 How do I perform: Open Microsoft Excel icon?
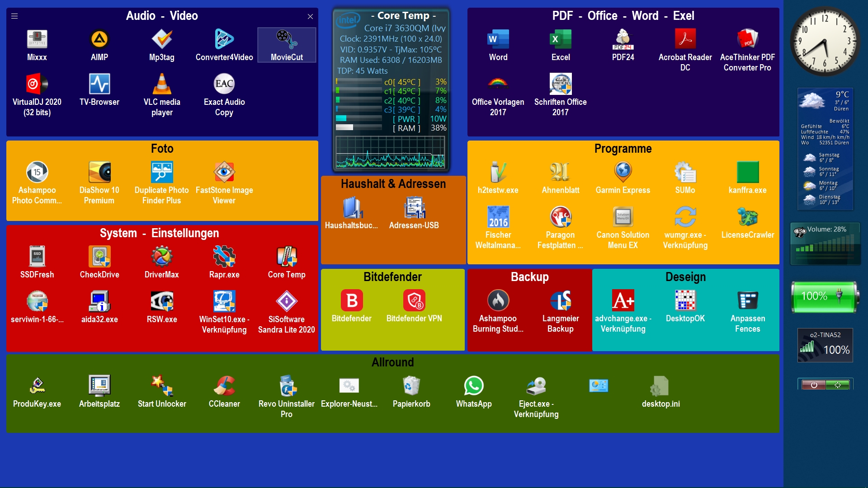point(560,40)
